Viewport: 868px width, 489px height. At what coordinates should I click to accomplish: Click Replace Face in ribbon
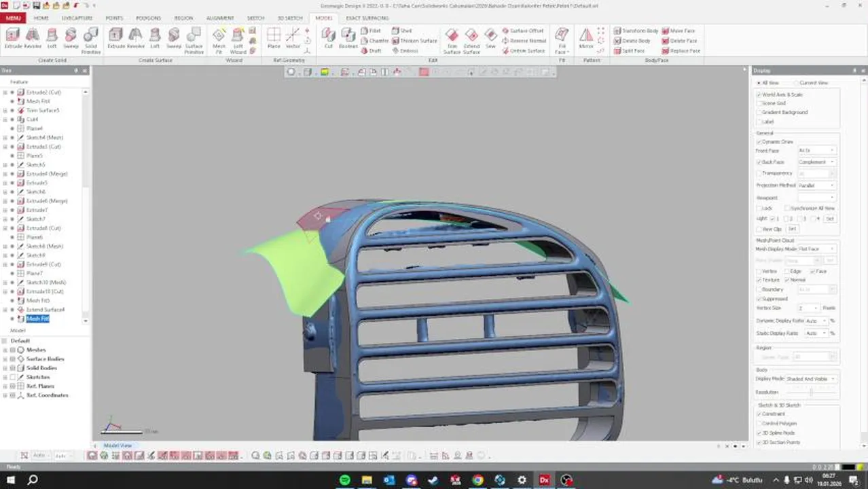(x=681, y=51)
